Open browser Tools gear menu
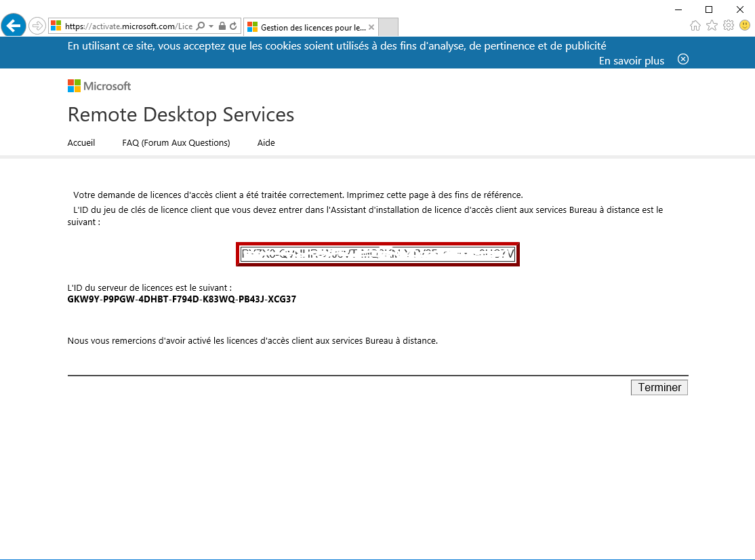The width and height of the screenshot is (755, 560). [x=729, y=26]
